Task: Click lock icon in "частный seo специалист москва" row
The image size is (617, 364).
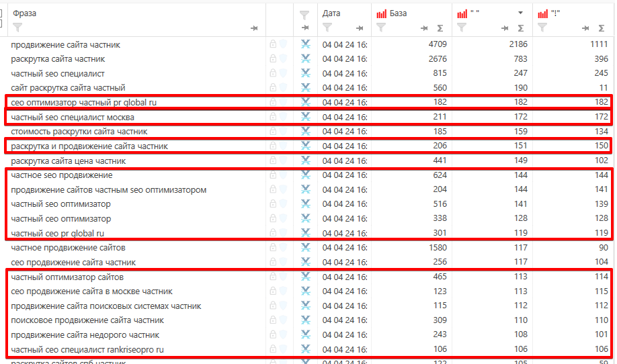Action: click(273, 117)
